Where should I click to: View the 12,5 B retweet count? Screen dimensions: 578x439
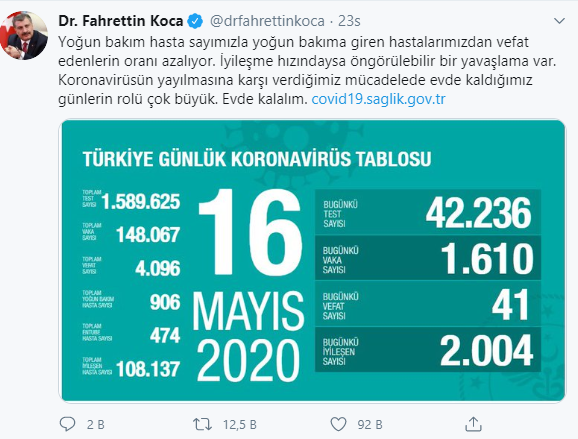tap(240, 425)
